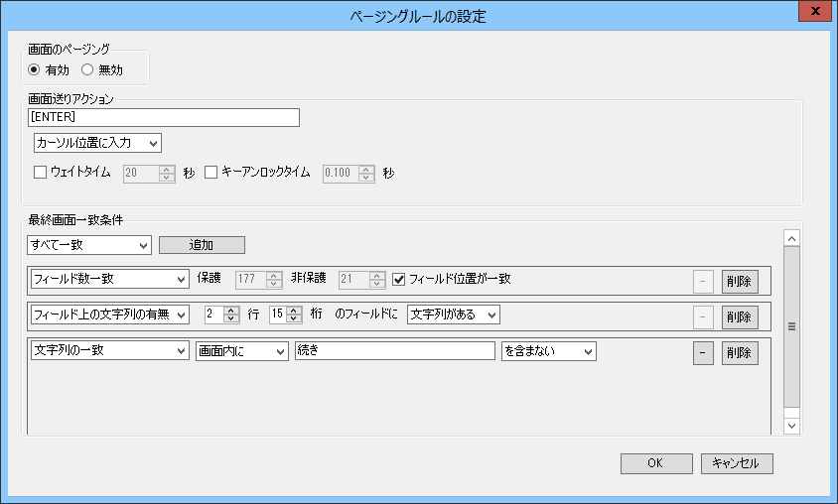Click the 桁 value field showing 15
This screenshot has width=838, height=504.
click(277, 315)
